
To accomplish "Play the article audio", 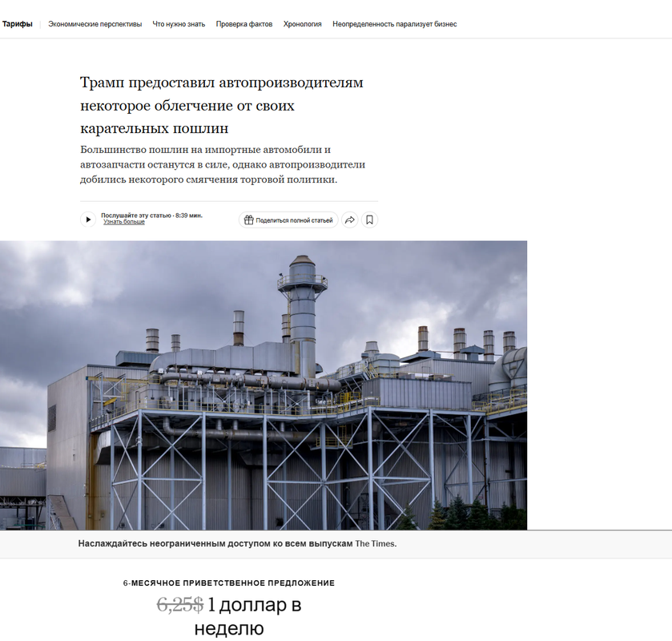I will click(x=88, y=220).
